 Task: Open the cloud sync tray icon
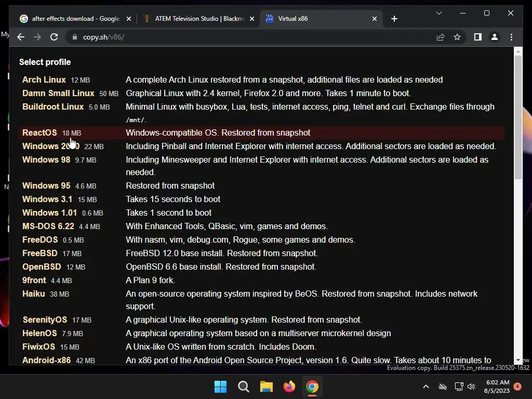coord(443,387)
